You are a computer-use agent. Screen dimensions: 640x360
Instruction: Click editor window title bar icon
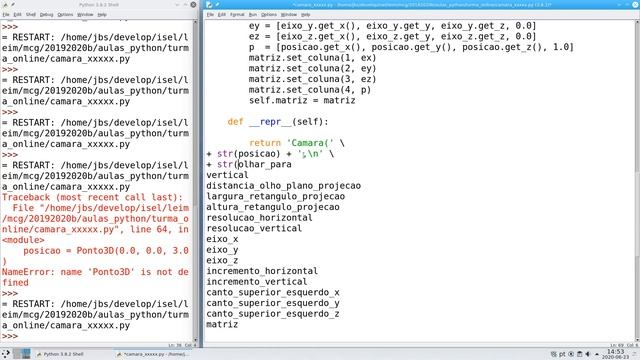pyautogui.click(x=209, y=4)
